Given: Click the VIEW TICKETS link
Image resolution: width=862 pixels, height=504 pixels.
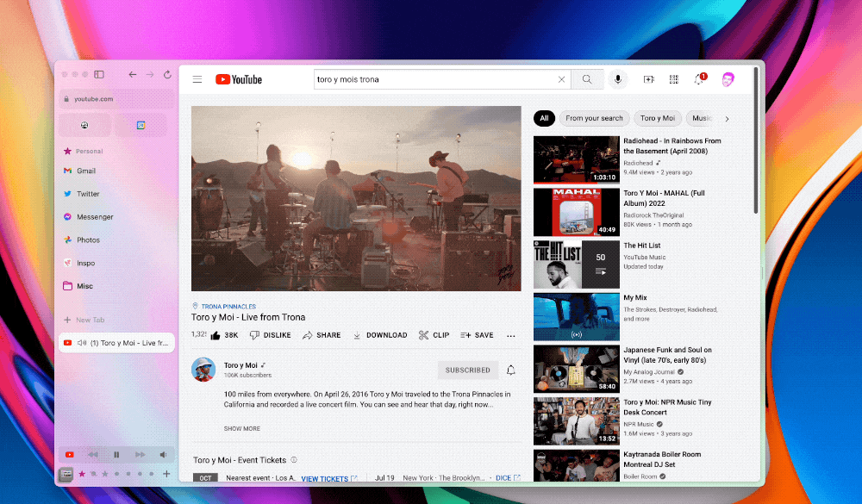Looking at the screenshot, I should (x=328, y=479).
